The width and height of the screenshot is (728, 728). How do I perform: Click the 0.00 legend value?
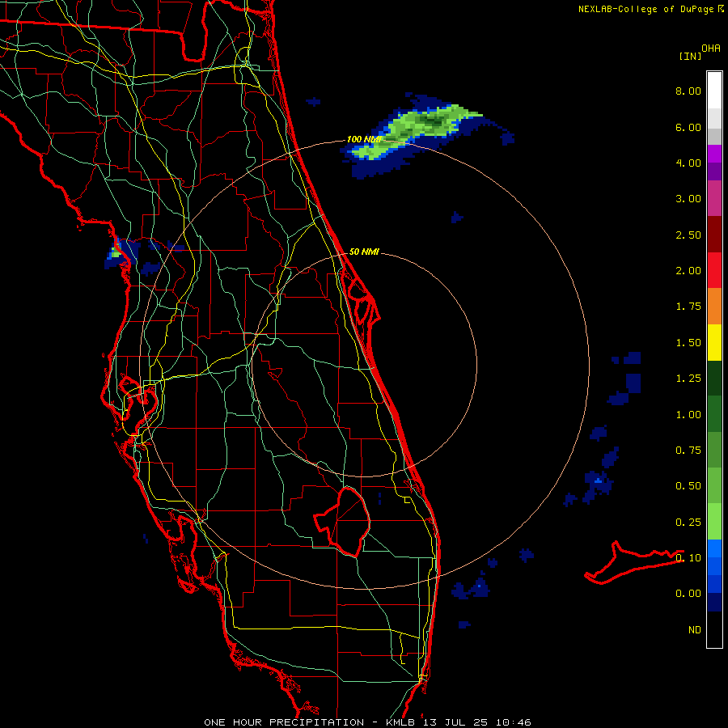[x=688, y=594]
